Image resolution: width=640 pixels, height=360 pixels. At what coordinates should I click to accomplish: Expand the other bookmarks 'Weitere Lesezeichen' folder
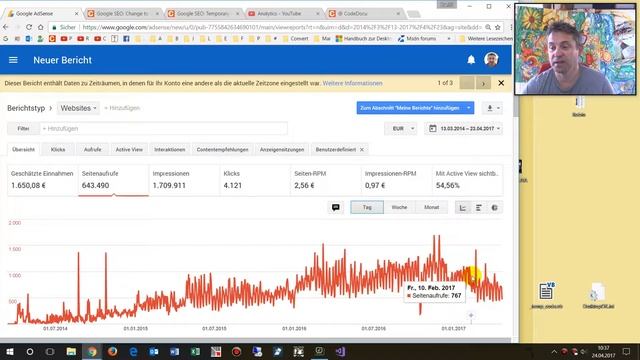(485, 39)
